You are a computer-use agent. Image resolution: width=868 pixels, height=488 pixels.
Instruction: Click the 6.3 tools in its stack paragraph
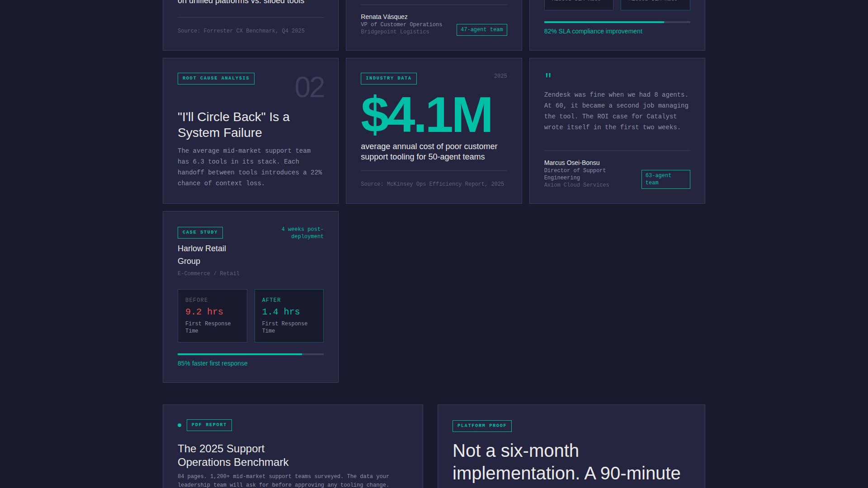click(250, 167)
